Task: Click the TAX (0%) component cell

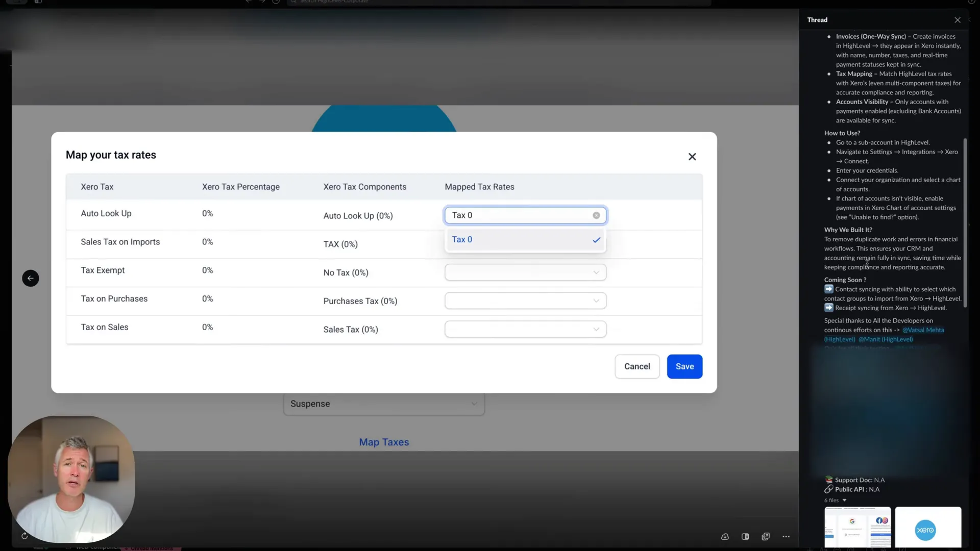Action: pyautogui.click(x=340, y=244)
